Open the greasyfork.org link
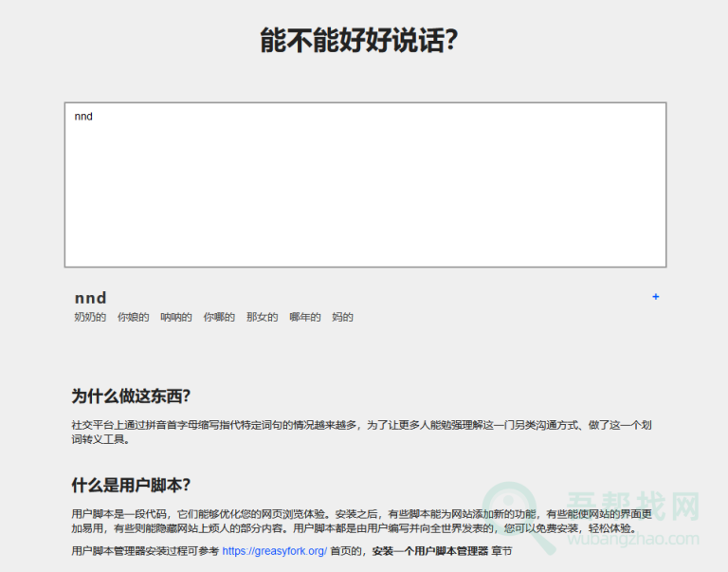The width and height of the screenshot is (728, 572). [274, 550]
